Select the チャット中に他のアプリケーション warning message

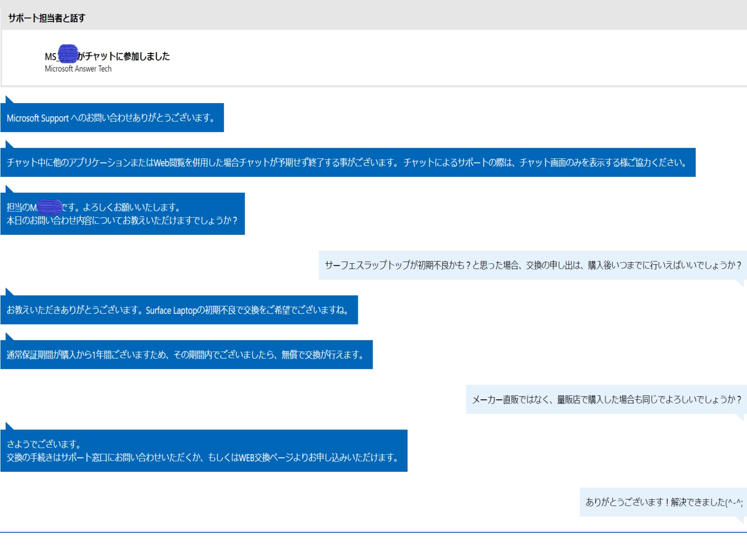[348, 162]
